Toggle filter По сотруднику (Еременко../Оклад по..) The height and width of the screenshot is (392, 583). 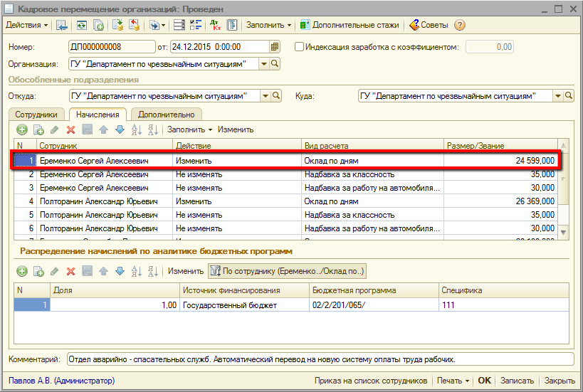click(x=287, y=271)
